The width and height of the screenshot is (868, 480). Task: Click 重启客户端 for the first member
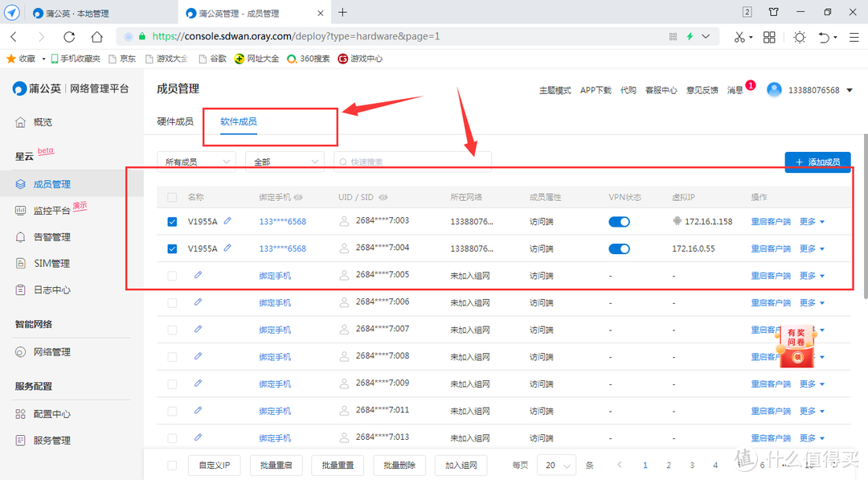pyautogui.click(x=770, y=221)
